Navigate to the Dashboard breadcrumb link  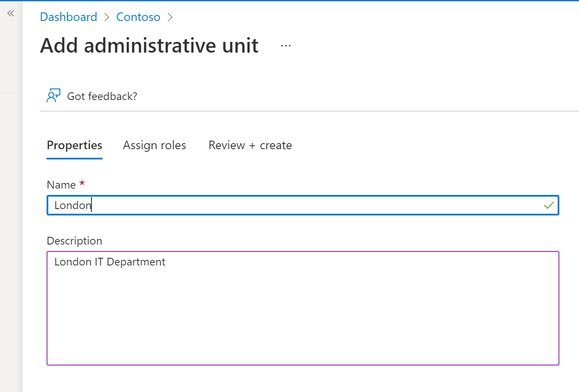pos(68,17)
